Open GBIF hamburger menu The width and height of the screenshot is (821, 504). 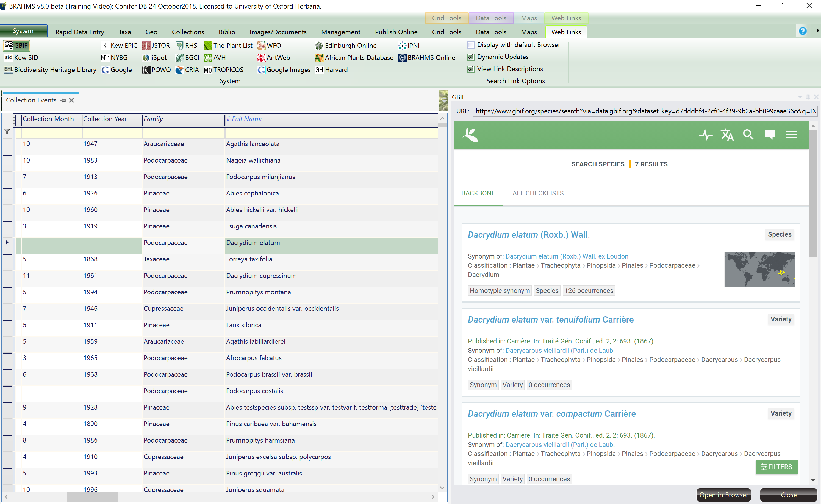tap(791, 135)
